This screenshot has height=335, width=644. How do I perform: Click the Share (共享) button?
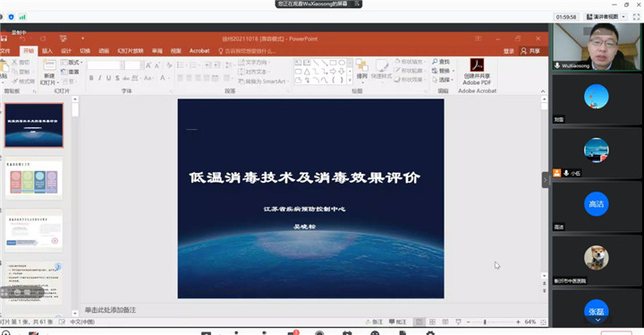tap(530, 51)
